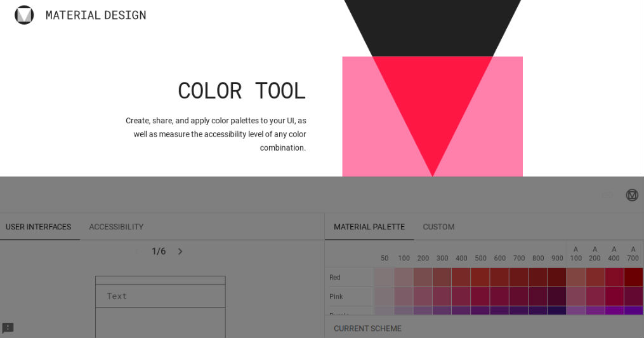
Task: Pick the Pink 50 swatch
Action: point(384,297)
